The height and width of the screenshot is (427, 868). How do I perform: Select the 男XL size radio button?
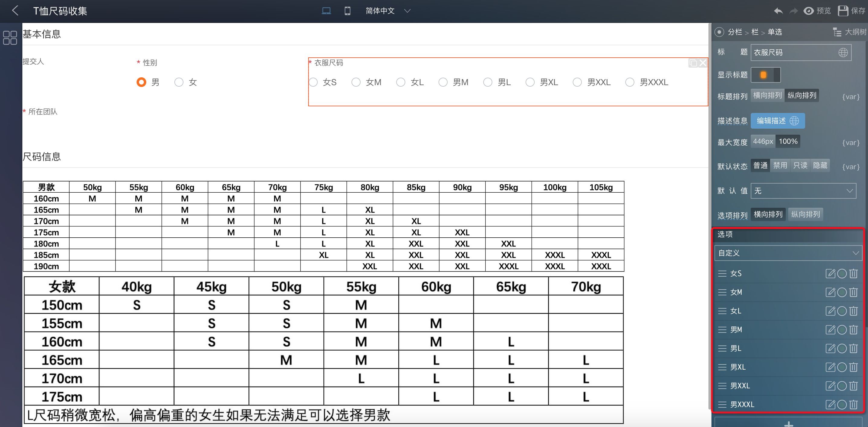(530, 82)
